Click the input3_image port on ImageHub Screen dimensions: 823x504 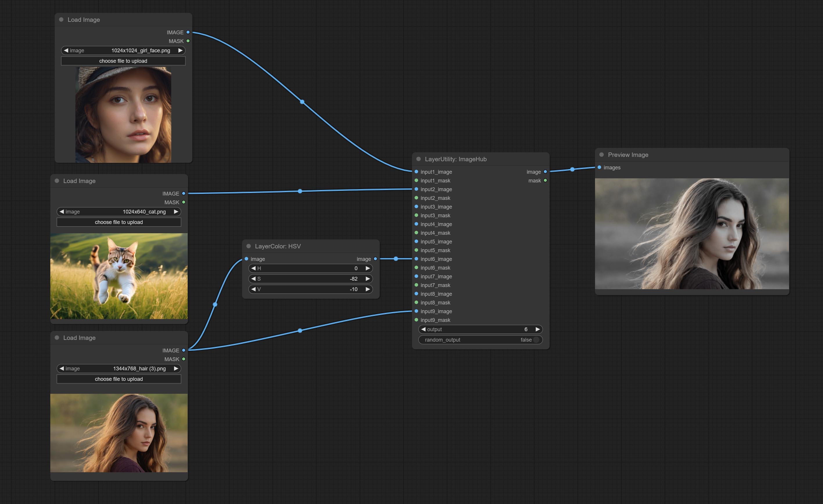pos(416,207)
